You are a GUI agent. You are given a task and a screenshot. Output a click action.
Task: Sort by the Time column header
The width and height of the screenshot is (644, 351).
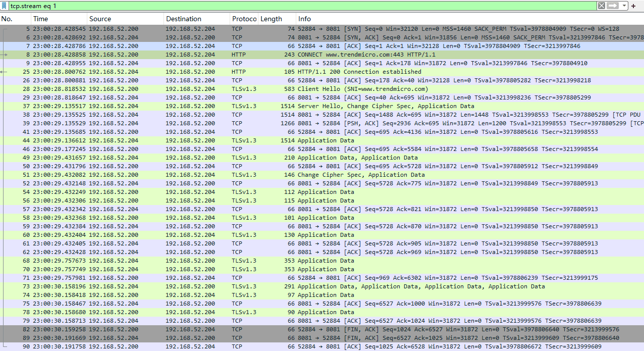58,19
